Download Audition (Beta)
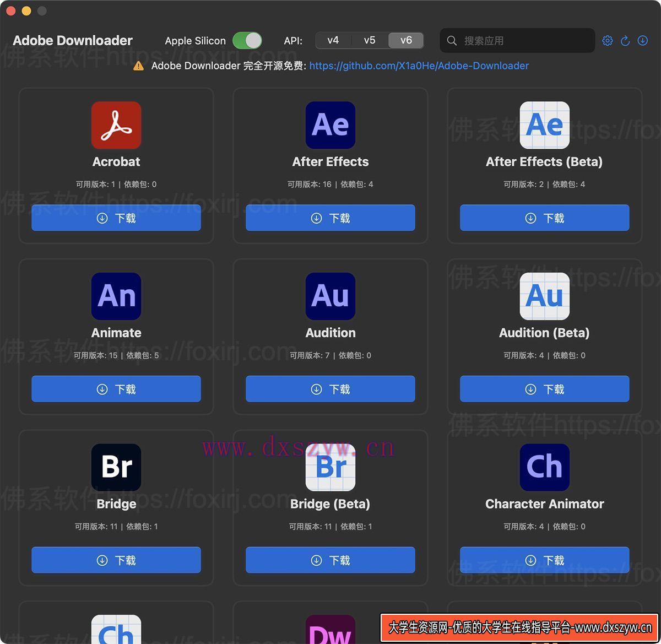 tap(545, 389)
